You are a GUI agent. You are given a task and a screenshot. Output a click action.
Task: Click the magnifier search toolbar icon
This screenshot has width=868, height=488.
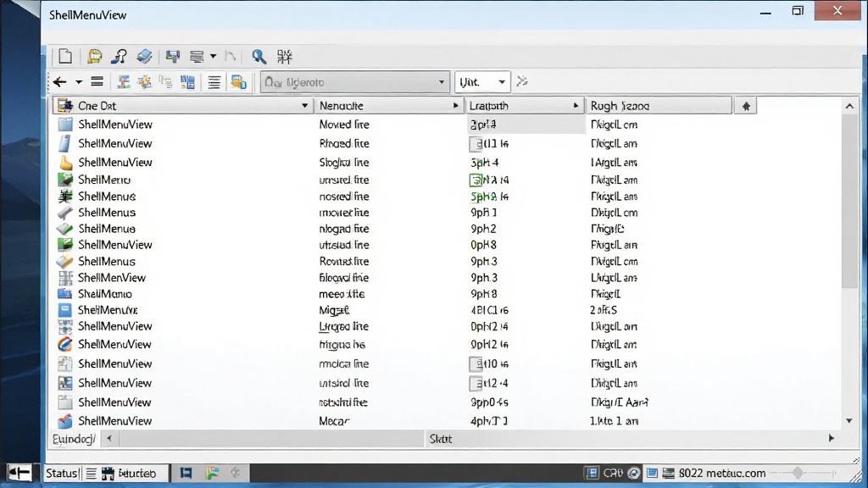259,56
